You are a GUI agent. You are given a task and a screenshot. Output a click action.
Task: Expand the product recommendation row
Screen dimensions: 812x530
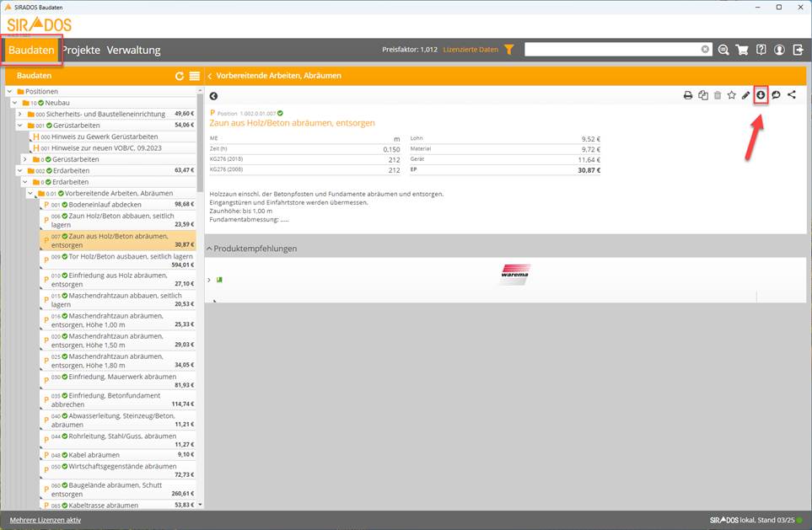pos(209,280)
